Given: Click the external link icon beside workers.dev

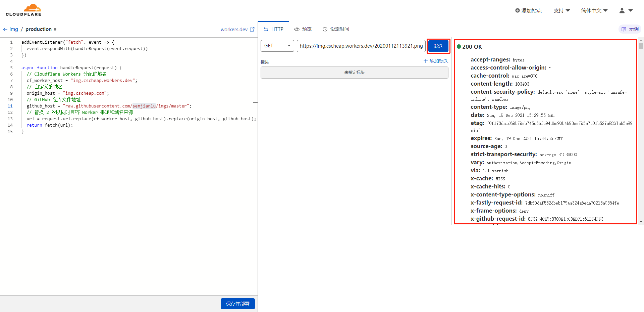Looking at the screenshot, I should [x=252, y=29].
